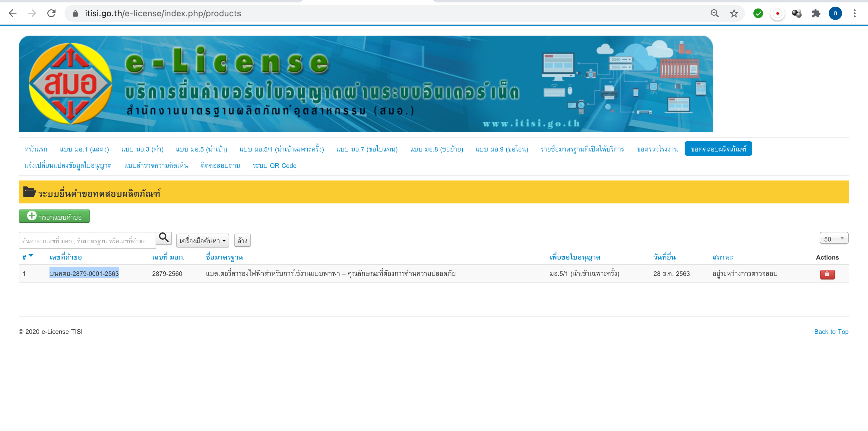868x431 pixels.
Task: Click the search box for มอก. number
Action: [x=87, y=241]
